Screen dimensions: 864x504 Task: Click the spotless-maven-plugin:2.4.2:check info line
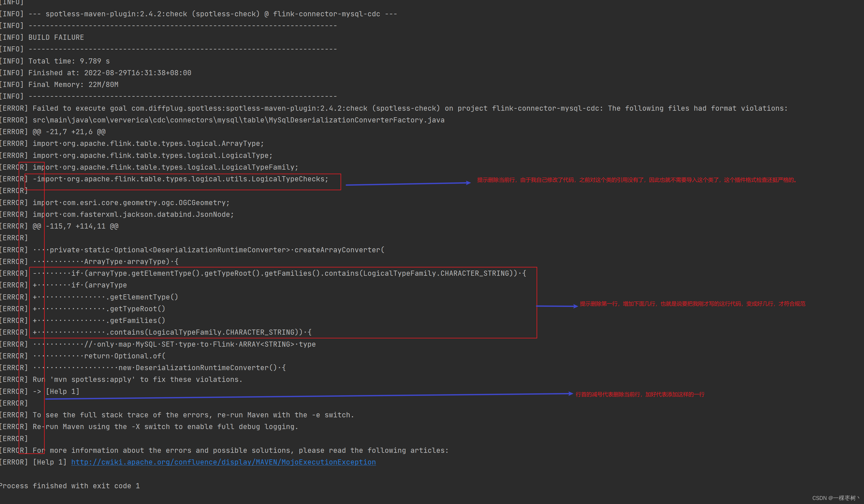(x=199, y=14)
